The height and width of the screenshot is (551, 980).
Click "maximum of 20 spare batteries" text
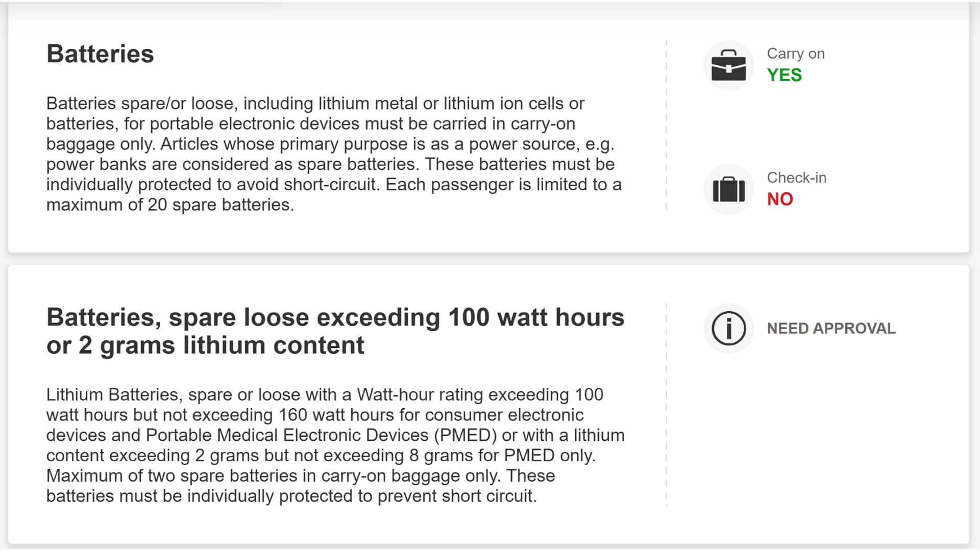[169, 205]
